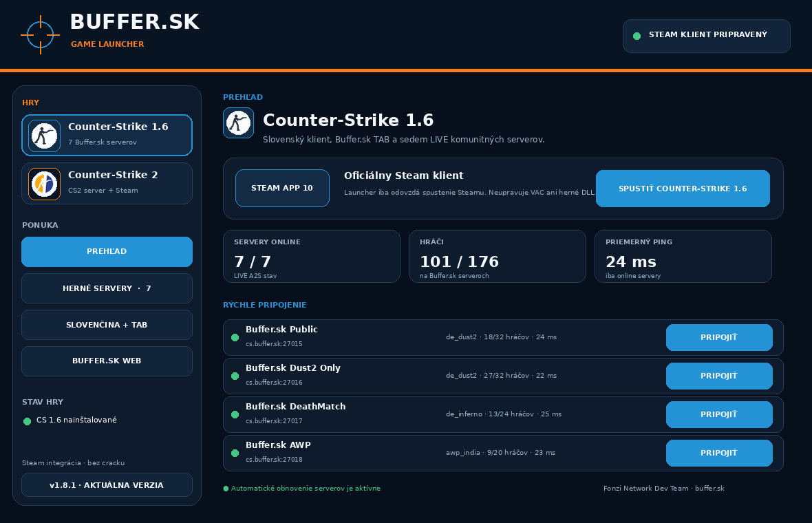Click the Priemerný ping 24 ms card
Viewport: 812px width, 523px height.
683,256
